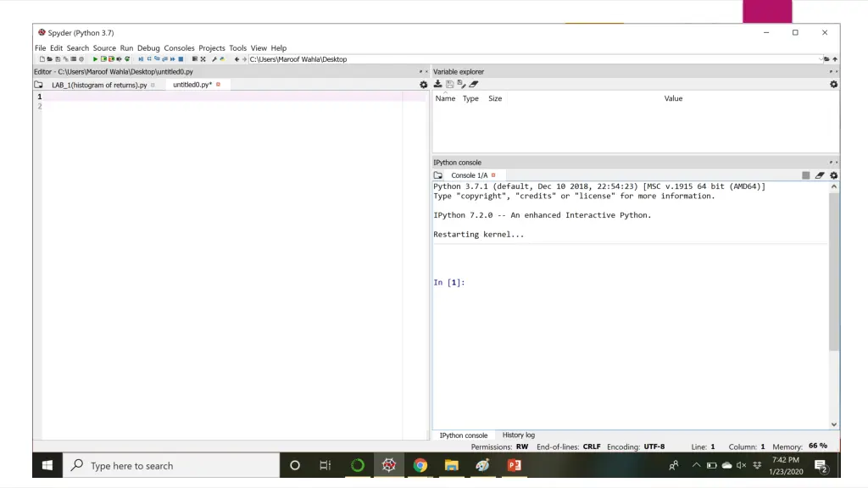This screenshot has width=868, height=488.
Task: Open Chrome from the taskbar
Action: point(420,465)
